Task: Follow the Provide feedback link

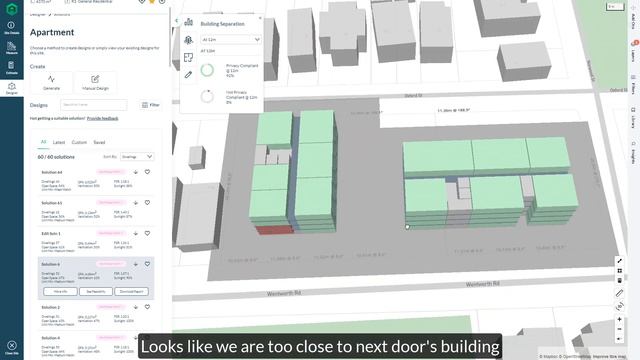Action: click(x=102, y=118)
